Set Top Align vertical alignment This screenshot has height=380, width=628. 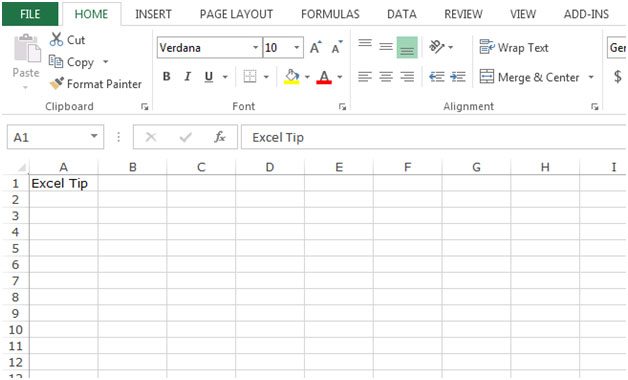365,43
